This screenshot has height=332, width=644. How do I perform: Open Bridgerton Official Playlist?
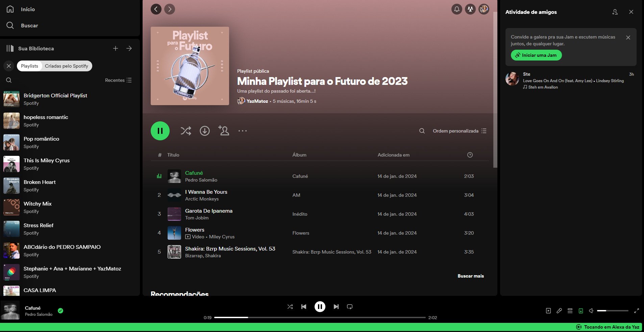tap(70, 99)
